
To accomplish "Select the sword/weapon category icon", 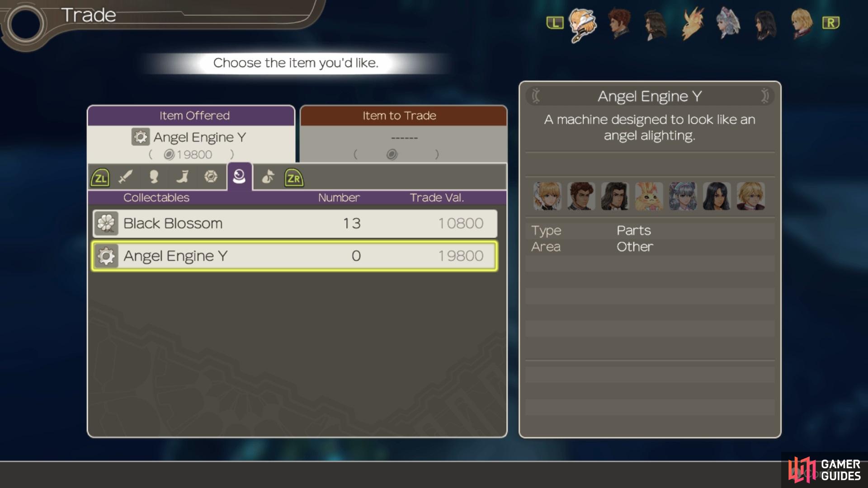I will pos(126,177).
